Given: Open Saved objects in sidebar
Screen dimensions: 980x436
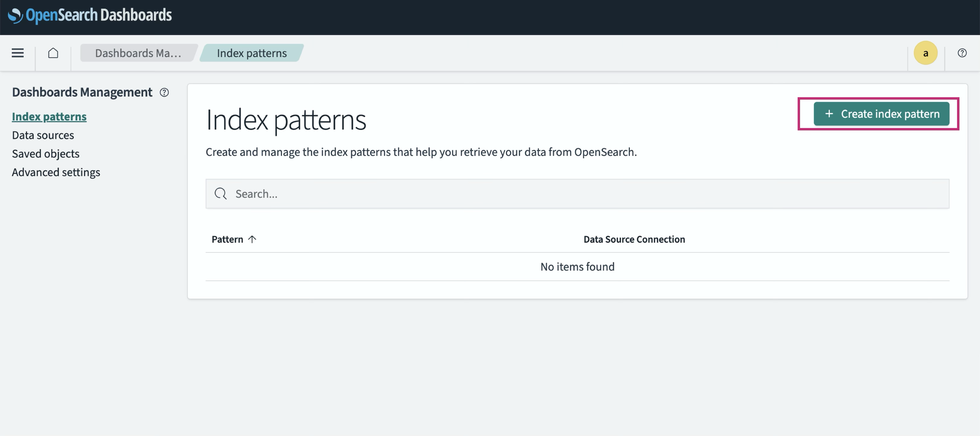Looking at the screenshot, I should (x=46, y=154).
